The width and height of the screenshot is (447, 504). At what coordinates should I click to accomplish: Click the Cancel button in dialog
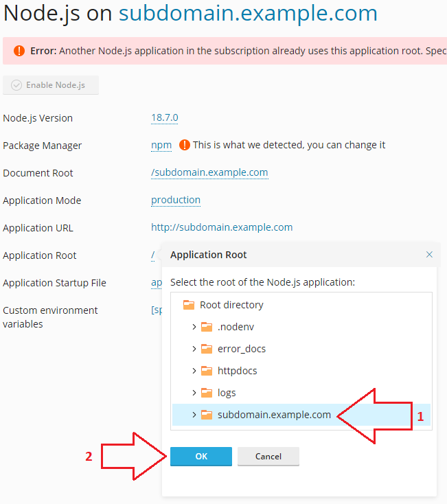pos(268,457)
